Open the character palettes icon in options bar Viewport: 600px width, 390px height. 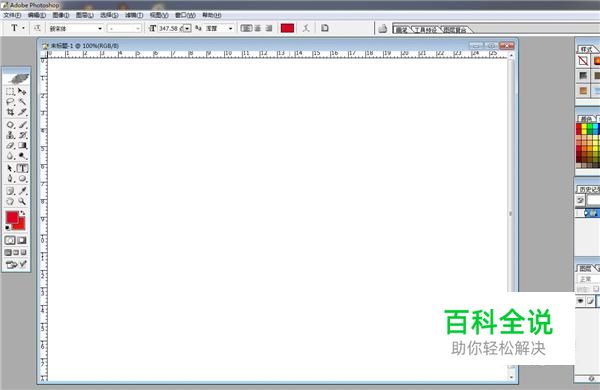pyautogui.click(x=324, y=28)
